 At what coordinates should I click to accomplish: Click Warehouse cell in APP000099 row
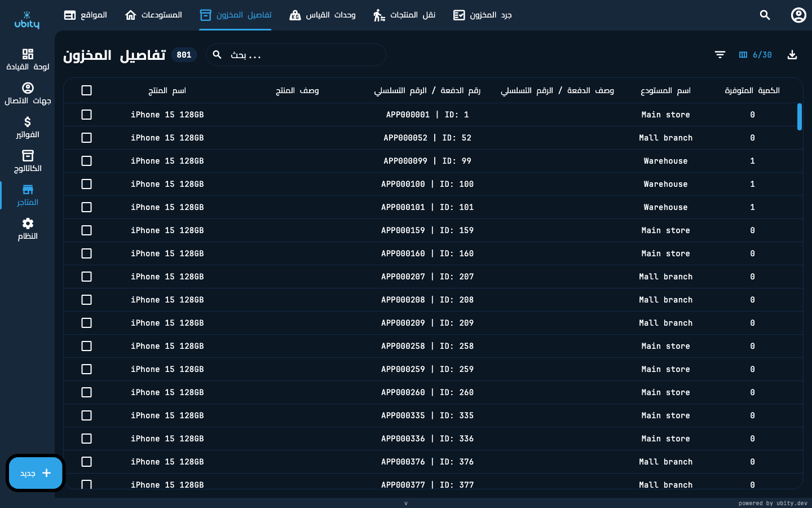tap(666, 161)
